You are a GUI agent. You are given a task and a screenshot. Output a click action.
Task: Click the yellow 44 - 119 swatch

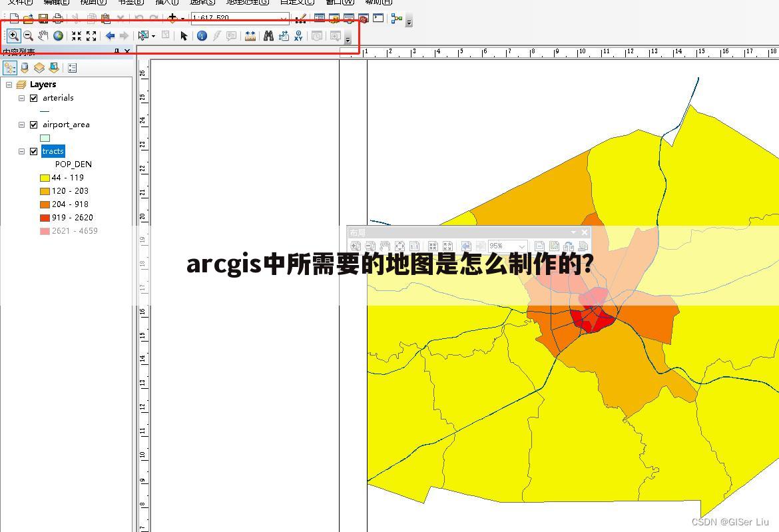[x=45, y=178]
